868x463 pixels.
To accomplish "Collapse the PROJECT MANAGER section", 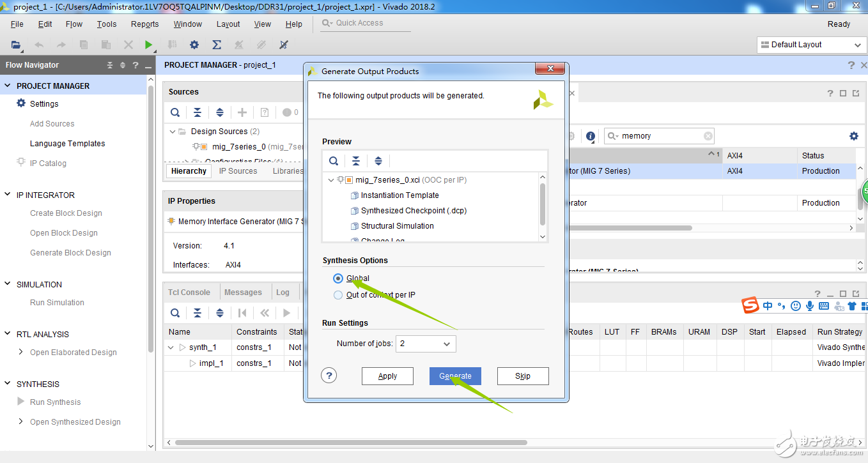I will click(8, 86).
